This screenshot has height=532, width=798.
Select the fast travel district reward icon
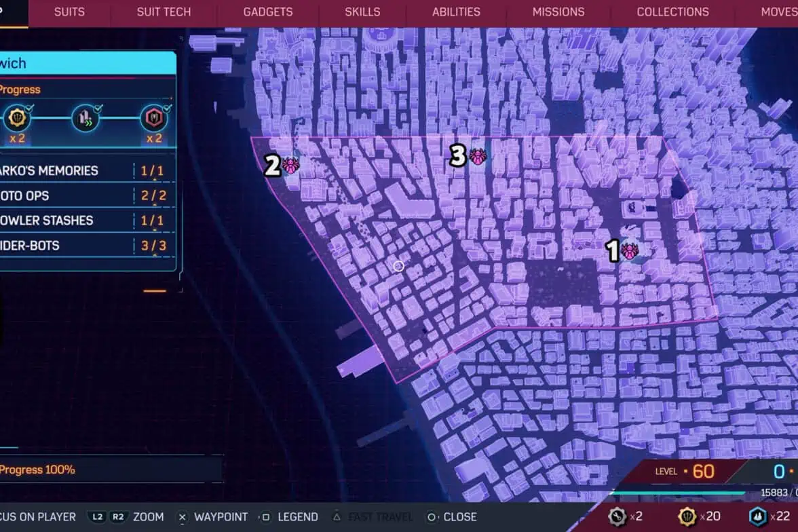[x=85, y=118]
